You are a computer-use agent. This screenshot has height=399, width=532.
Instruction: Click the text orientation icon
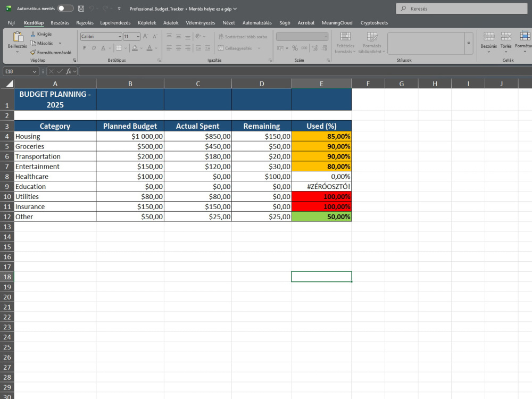[198, 36]
